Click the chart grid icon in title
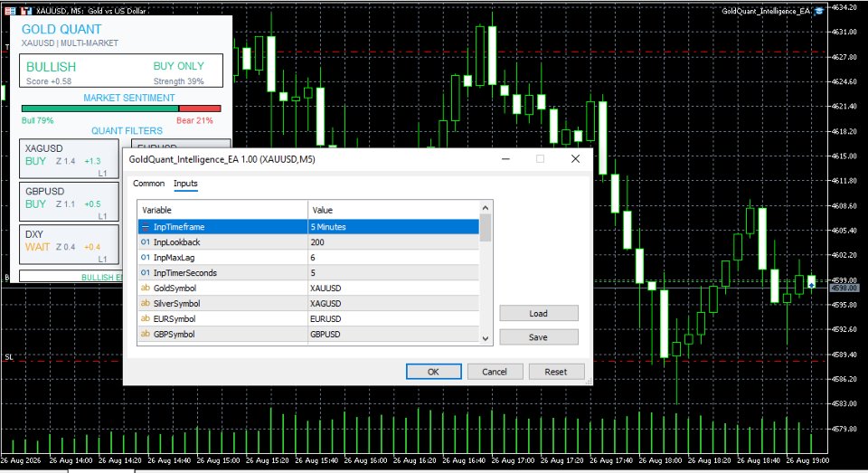The image size is (868, 473). pos(11,11)
